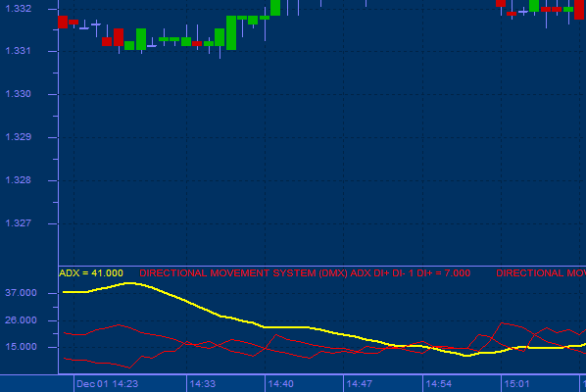Select the yellow ADX line at its peak
Viewport: 586px width, 392px height.
pos(129,283)
